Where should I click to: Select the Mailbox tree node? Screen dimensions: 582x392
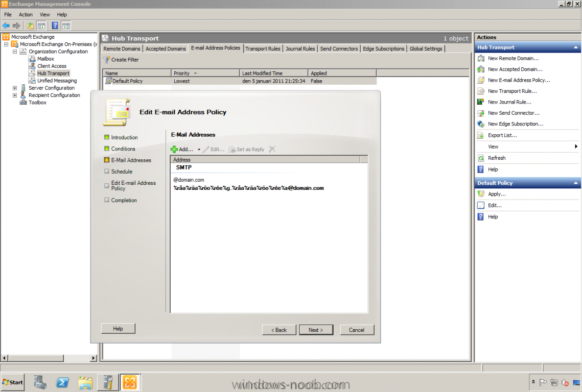tap(45, 59)
